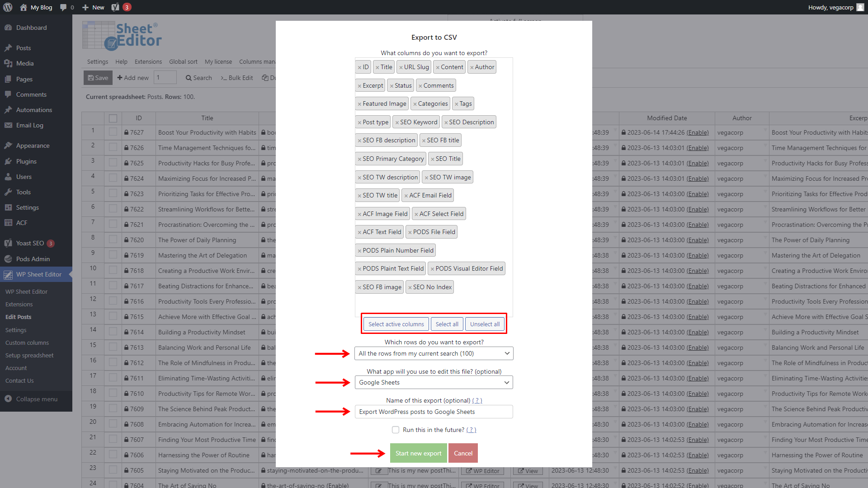The image size is (868, 488).
Task: Click the WordPress logo in the admin bar
Action: (8, 7)
